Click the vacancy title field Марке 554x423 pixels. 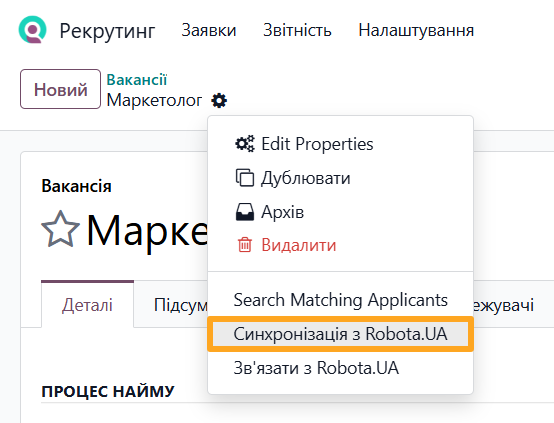147,230
